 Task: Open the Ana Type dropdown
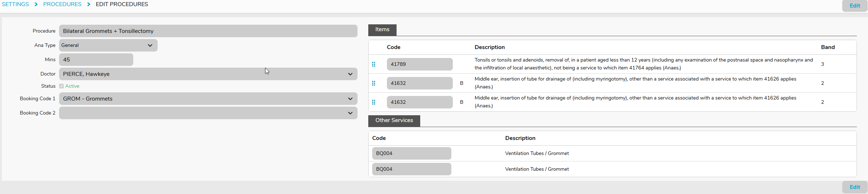click(x=108, y=45)
